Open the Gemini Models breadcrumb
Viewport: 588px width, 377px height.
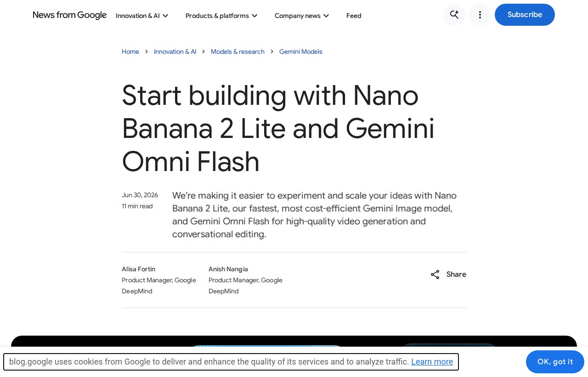[301, 51]
